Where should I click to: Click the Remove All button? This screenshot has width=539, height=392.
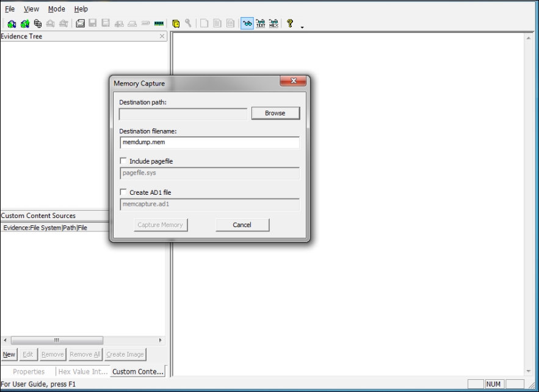(x=85, y=354)
